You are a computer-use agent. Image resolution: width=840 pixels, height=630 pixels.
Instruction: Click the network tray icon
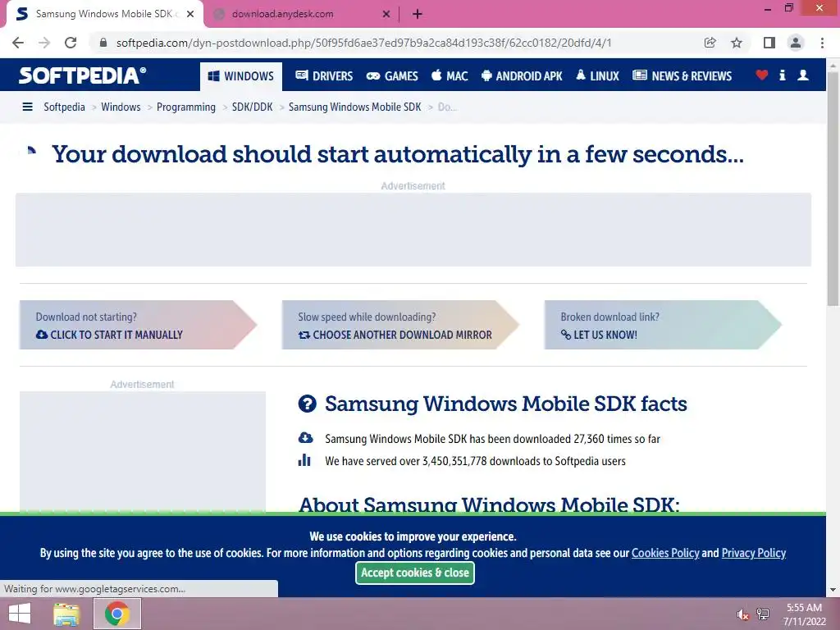[x=763, y=614]
